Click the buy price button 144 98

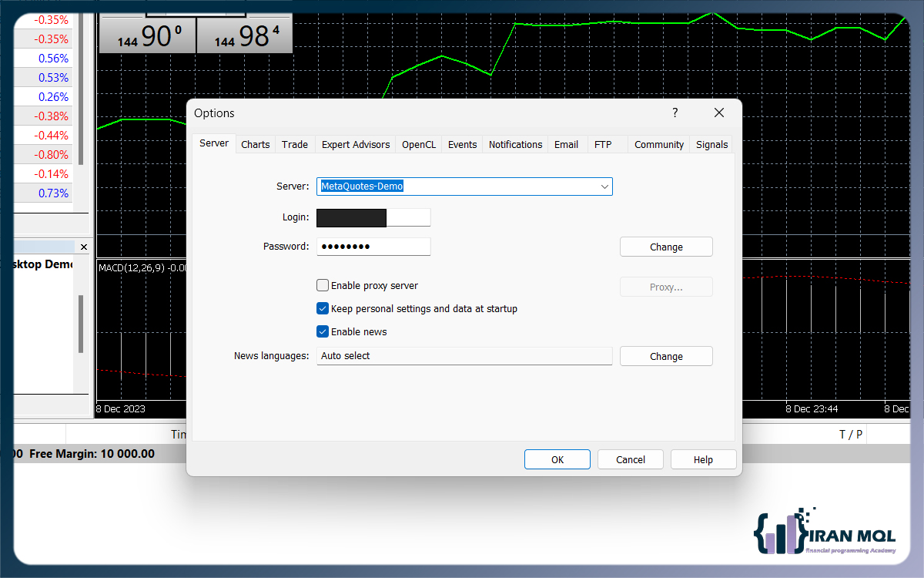[x=245, y=35]
